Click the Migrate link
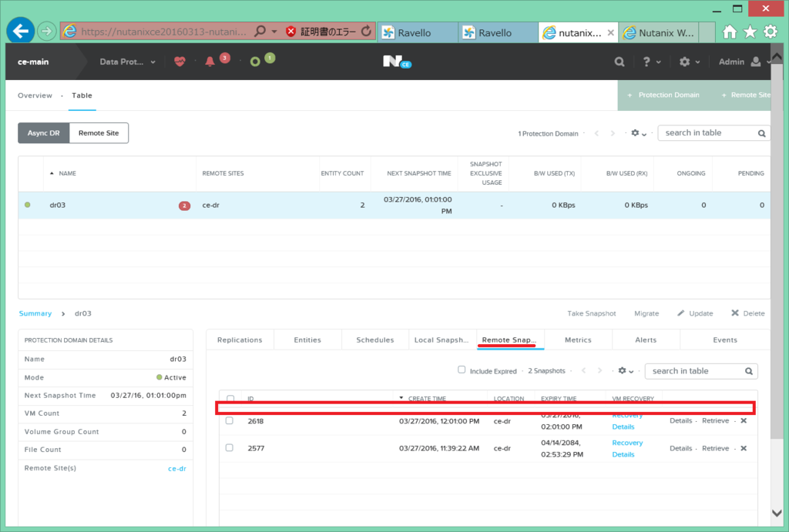789x532 pixels. point(646,313)
